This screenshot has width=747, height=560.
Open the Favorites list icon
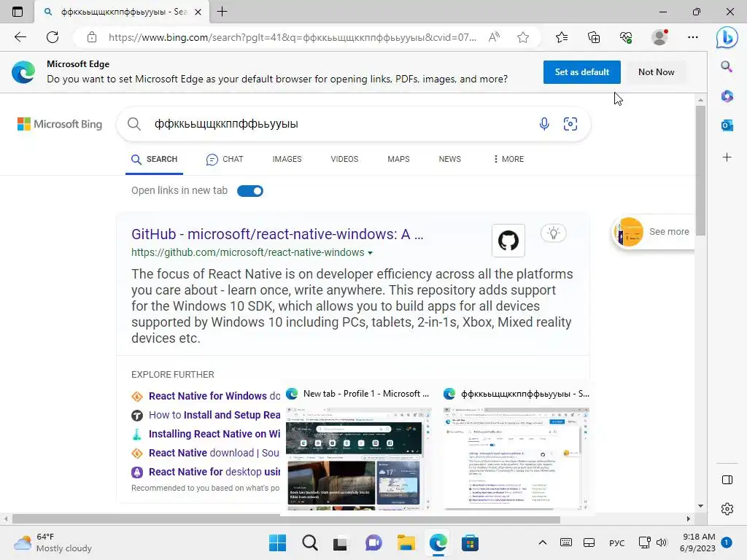coord(562,37)
